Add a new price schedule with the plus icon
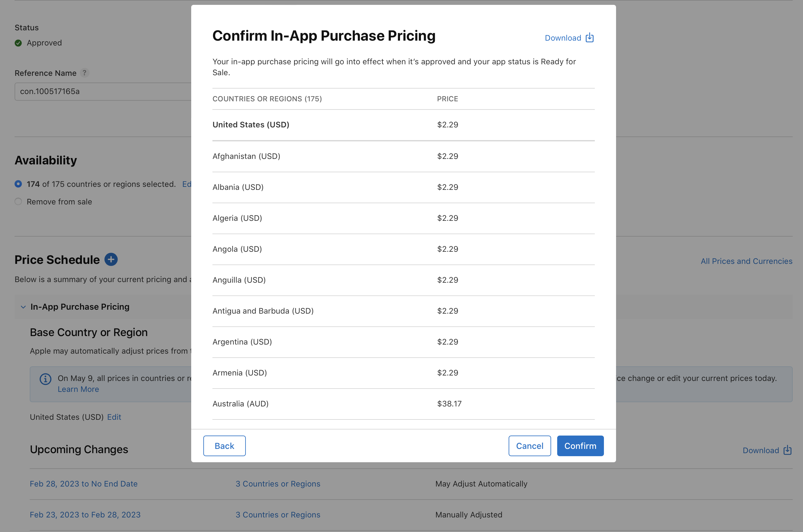This screenshot has width=803, height=532. (111, 259)
